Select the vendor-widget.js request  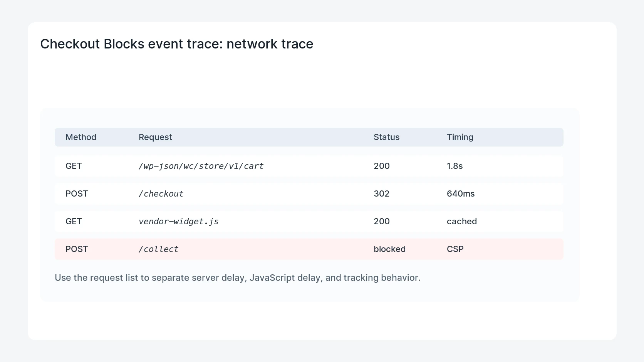[179, 222]
